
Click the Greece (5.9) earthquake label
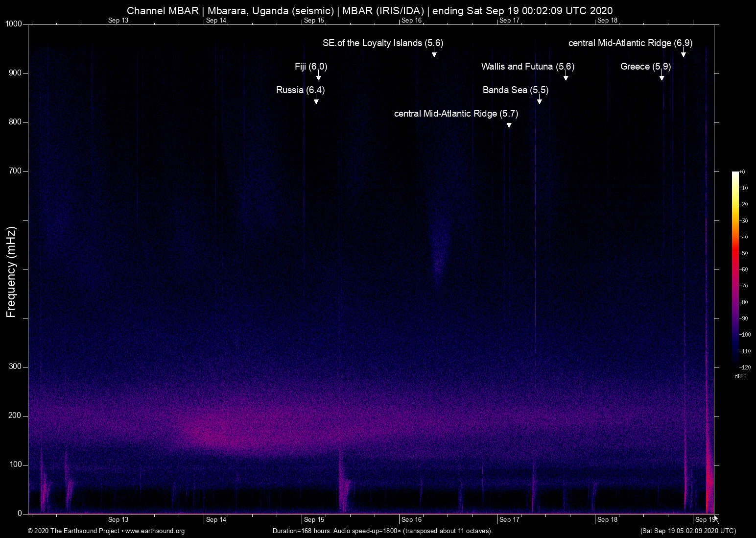tap(645, 67)
